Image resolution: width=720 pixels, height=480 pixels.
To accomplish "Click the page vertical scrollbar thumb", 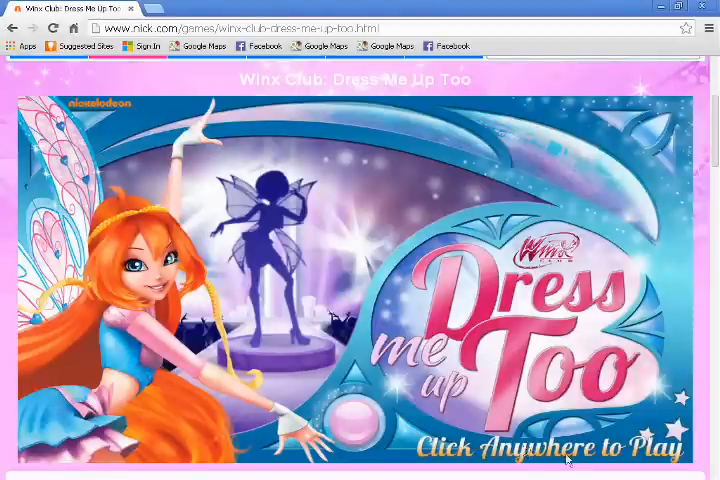I will click(715, 131).
